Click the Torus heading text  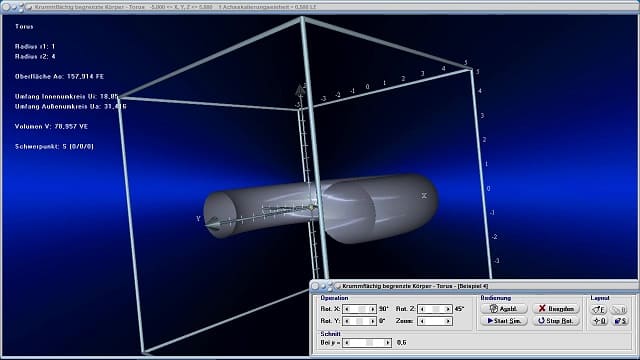(24, 27)
